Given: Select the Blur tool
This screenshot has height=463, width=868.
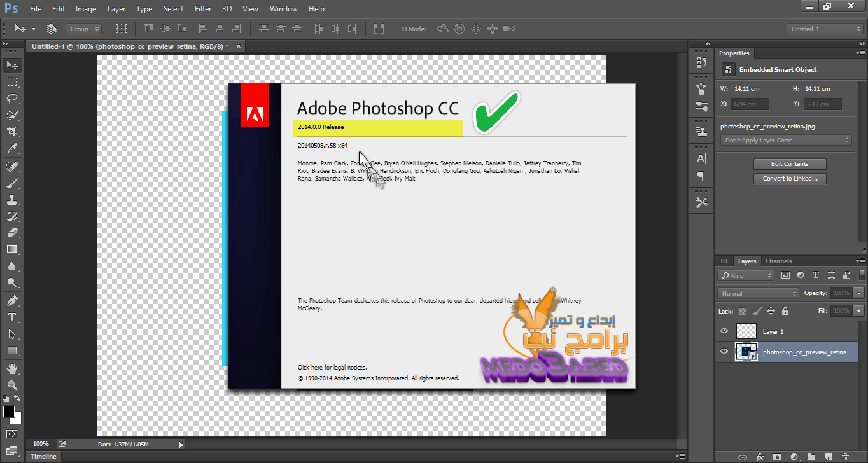Looking at the screenshot, I should pos(12,266).
